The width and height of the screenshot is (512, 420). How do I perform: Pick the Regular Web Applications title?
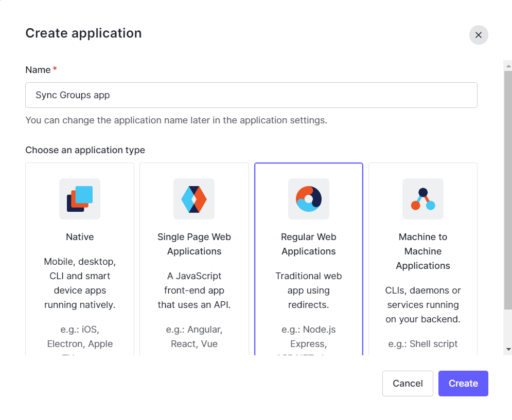coord(308,244)
